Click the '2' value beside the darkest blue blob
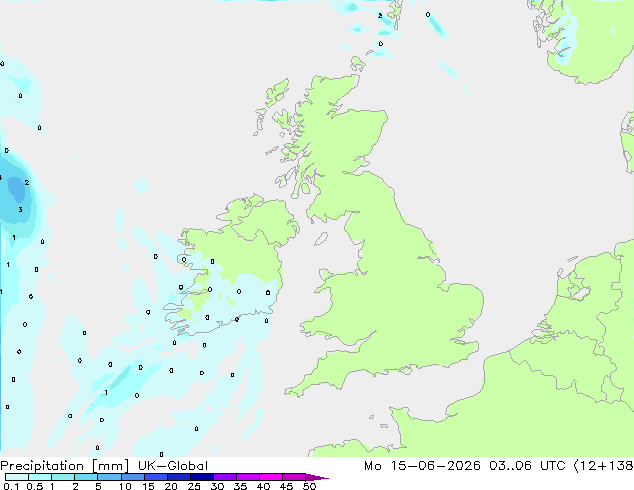Image resolution: width=634 pixels, height=490 pixels. 27,183
